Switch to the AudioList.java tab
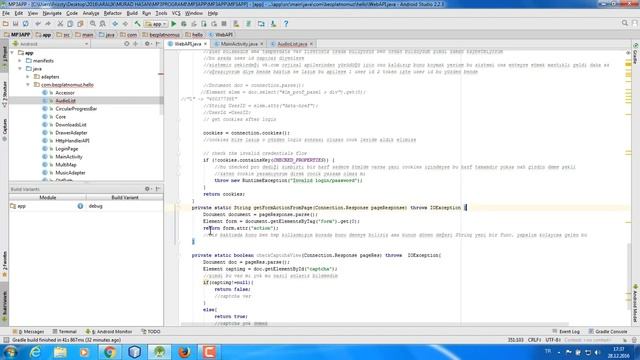The width and height of the screenshot is (640, 360). 292,44
